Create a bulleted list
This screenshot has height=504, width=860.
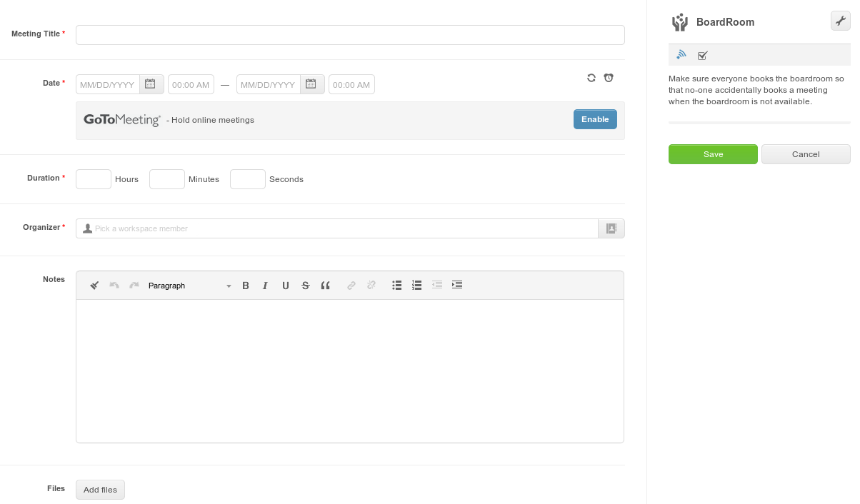397,285
